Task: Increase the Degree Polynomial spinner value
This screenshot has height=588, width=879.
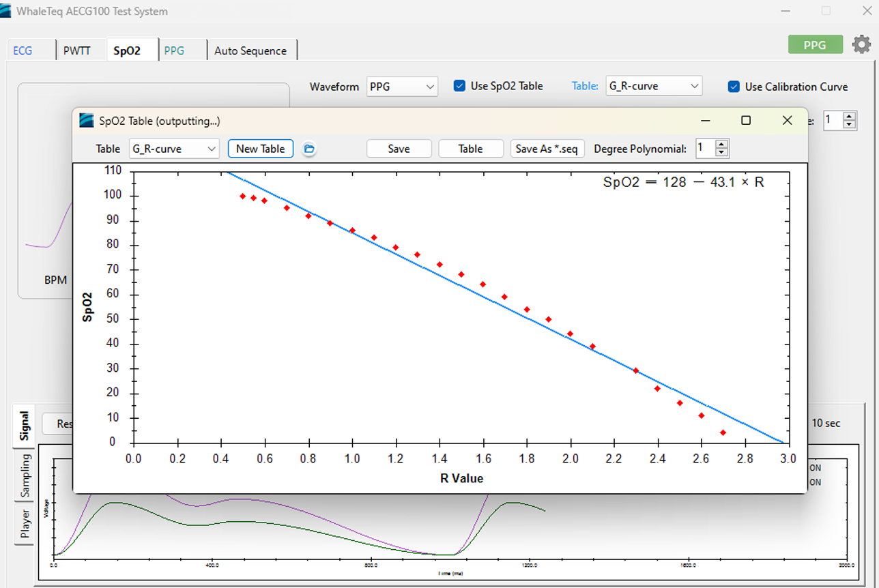Action: [723, 145]
